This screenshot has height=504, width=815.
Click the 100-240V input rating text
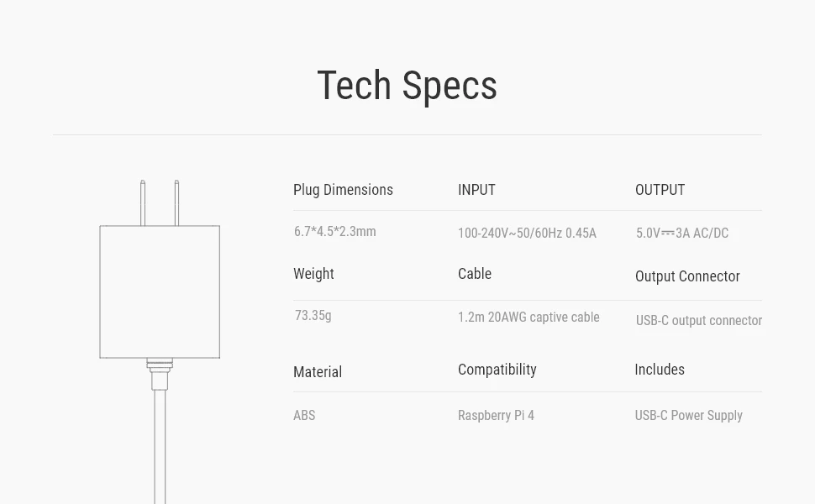pos(527,234)
